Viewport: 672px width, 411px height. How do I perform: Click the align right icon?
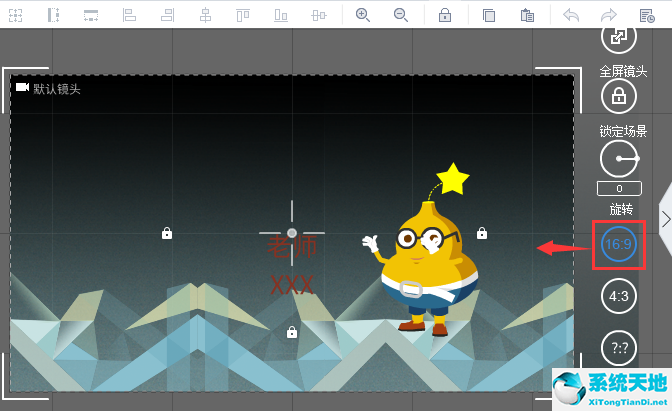pos(167,15)
